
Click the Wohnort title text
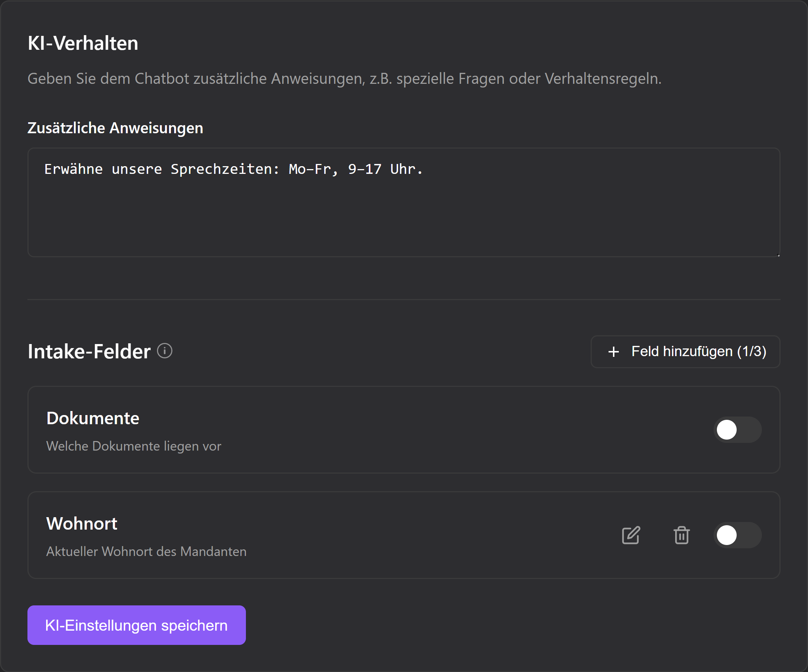(x=81, y=523)
